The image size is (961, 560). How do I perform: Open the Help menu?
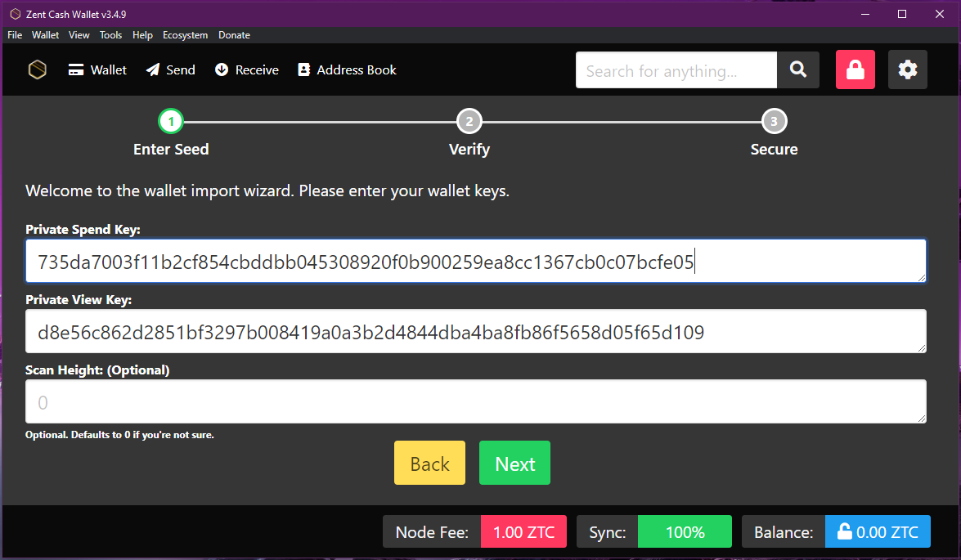(x=142, y=35)
